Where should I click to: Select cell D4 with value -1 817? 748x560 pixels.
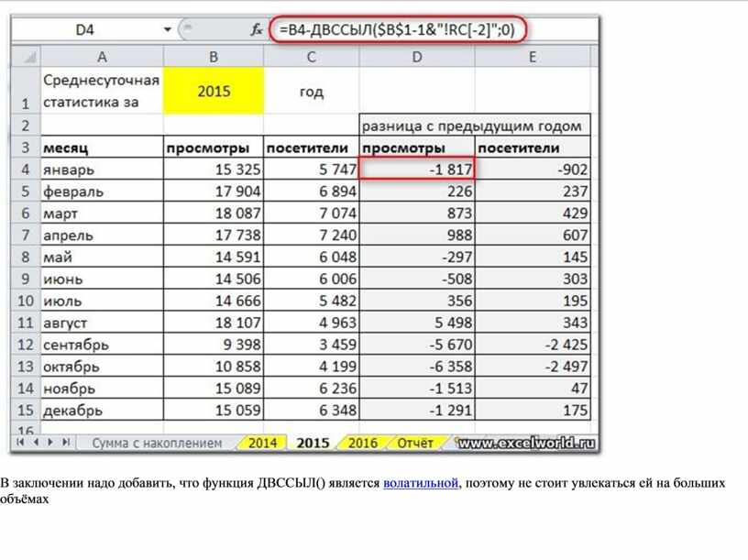click(417, 170)
